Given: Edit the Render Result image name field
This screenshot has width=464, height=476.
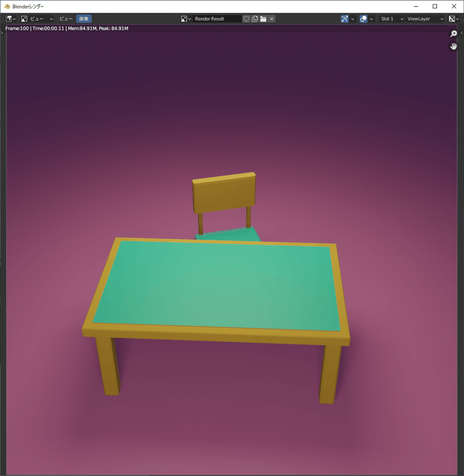Looking at the screenshot, I should [x=217, y=19].
